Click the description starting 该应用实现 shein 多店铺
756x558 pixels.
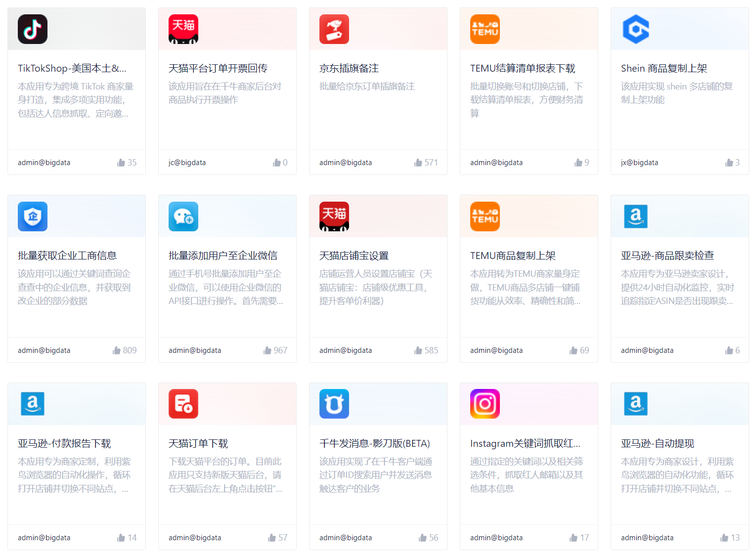point(677,93)
